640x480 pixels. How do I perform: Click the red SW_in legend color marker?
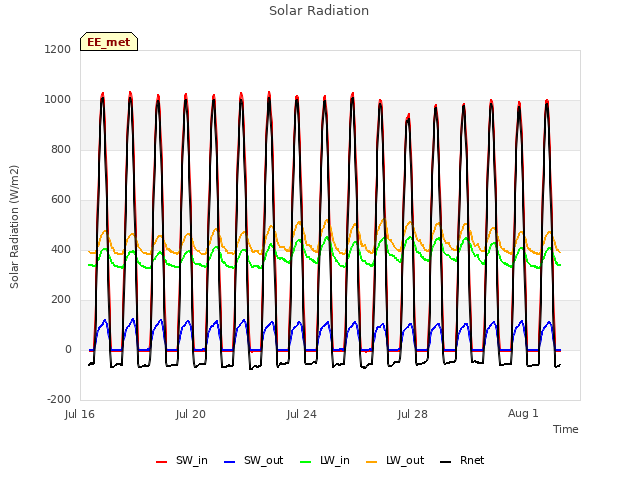(x=162, y=462)
